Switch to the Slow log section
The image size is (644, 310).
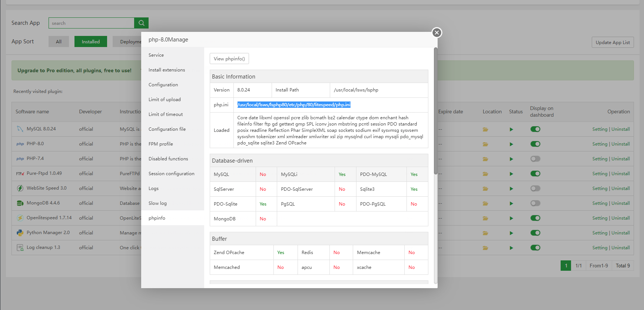pyautogui.click(x=157, y=203)
